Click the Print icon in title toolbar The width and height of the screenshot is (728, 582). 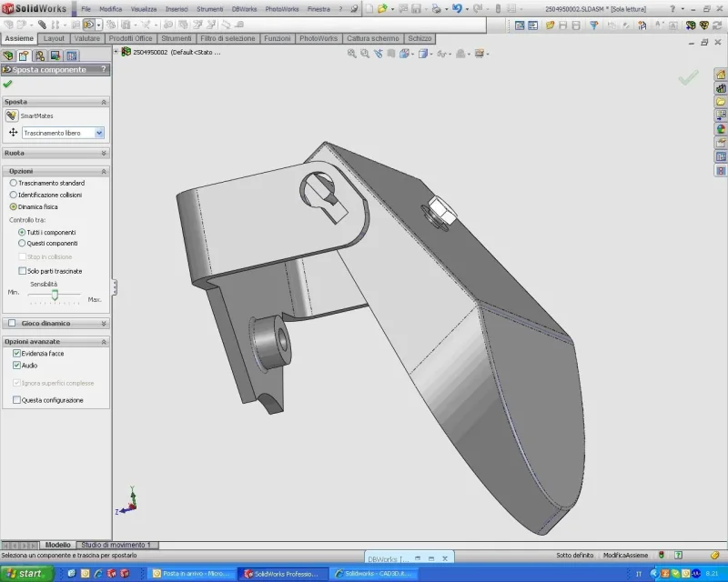[x=436, y=8]
